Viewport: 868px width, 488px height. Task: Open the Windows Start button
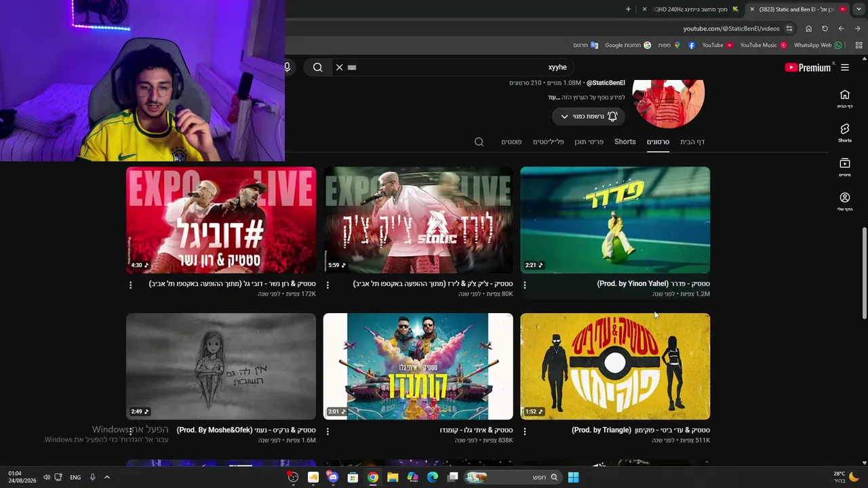pos(573,477)
